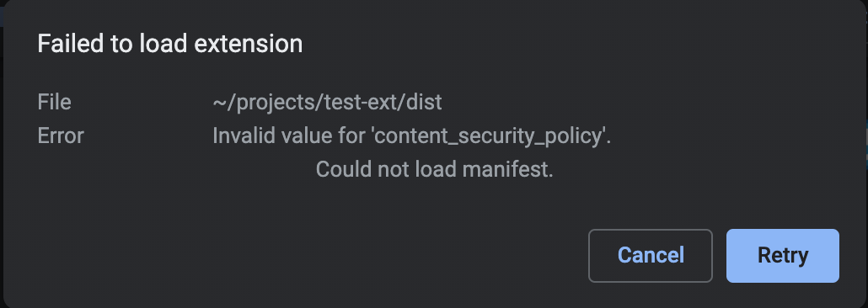Click the word 'Failed' in the heading
Viewport: 868px width, 308px height.
(70, 44)
